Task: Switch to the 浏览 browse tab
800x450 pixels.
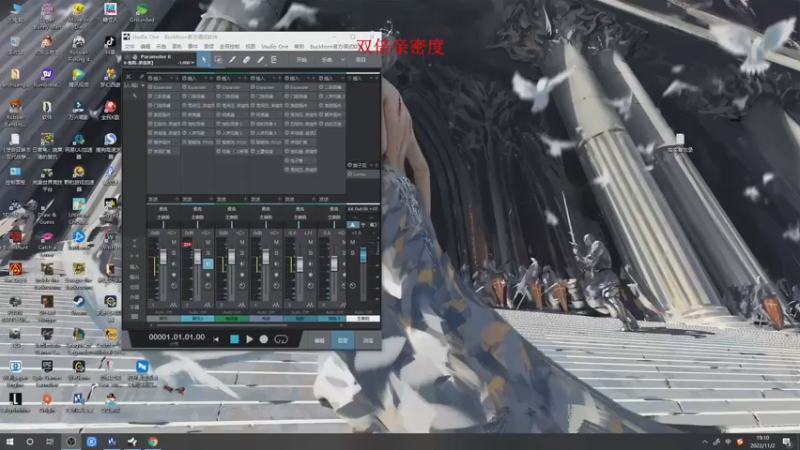Action: [x=368, y=340]
